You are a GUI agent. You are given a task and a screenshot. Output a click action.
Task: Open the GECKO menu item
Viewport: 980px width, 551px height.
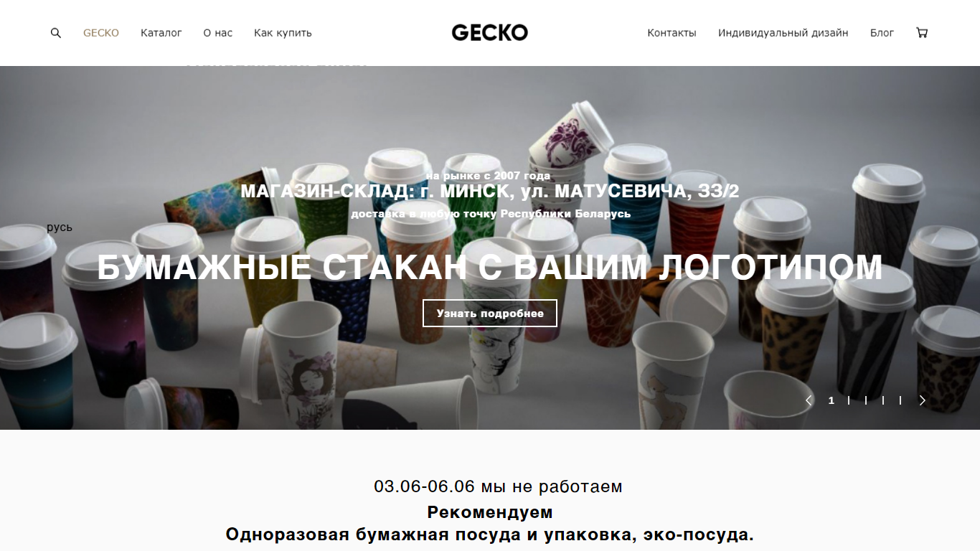point(101,33)
